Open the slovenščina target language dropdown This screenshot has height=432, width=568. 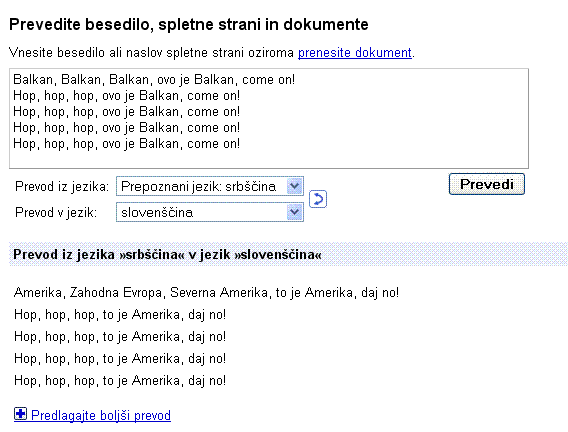tap(210, 212)
